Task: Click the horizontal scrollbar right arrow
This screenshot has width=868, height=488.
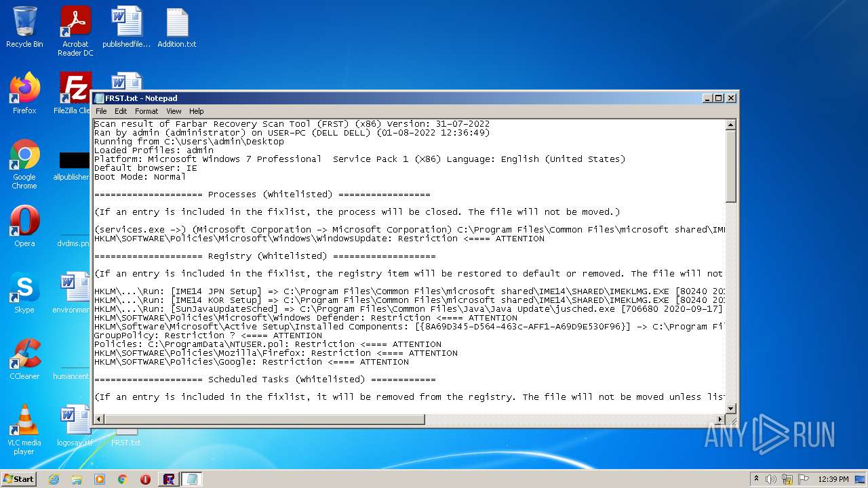Action: [719, 420]
